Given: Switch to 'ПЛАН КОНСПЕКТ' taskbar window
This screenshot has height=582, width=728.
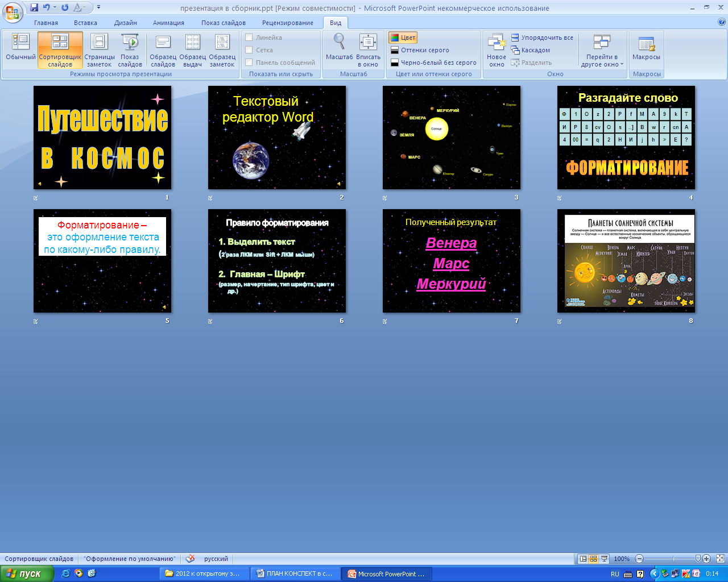Looking at the screenshot, I should tap(296, 573).
